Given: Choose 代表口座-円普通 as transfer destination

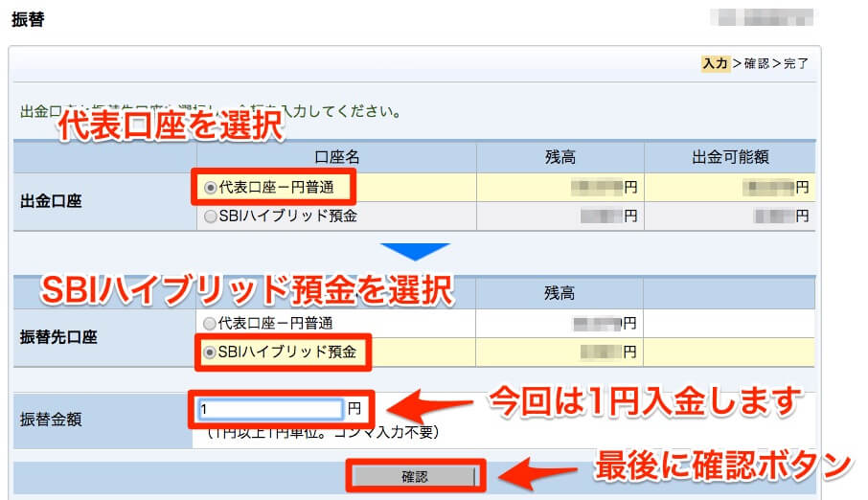Looking at the screenshot, I should click(209, 324).
